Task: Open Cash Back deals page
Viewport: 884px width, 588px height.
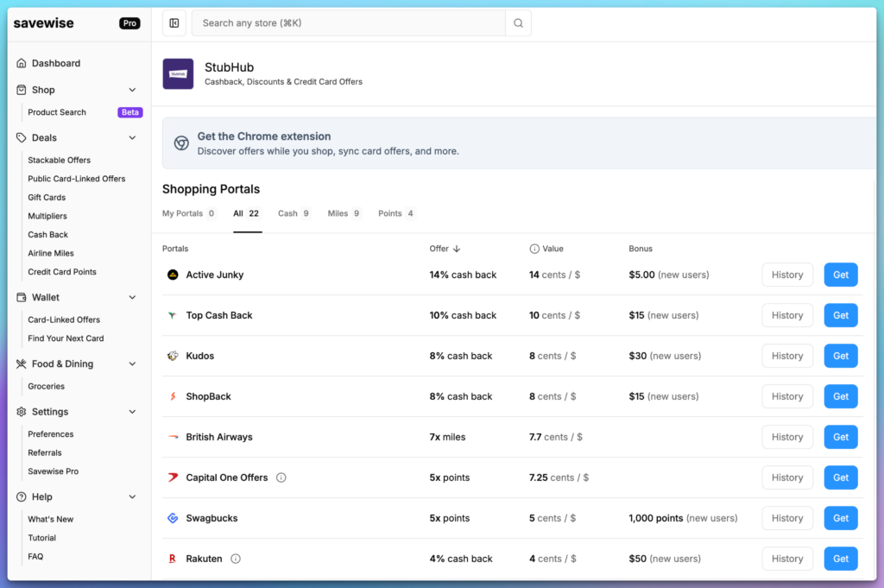Action: (x=48, y=235)
